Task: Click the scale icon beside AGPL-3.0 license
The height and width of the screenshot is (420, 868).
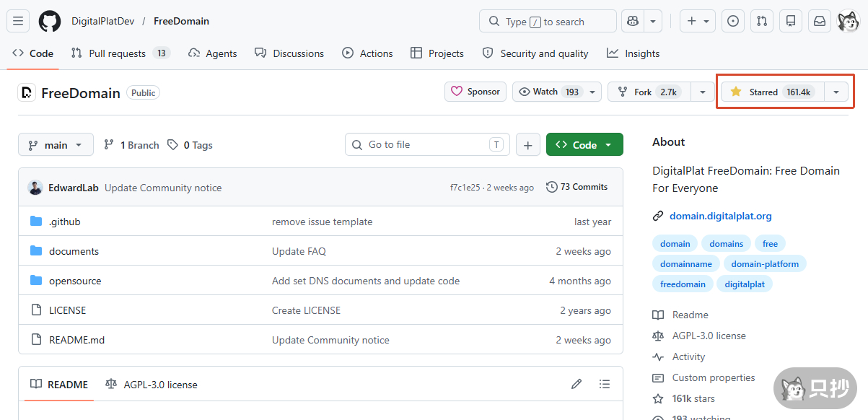Action: coord(658,336)
